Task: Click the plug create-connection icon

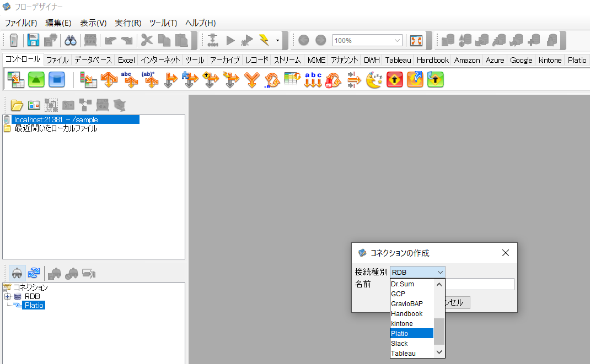Action: [x=17, y=273]
